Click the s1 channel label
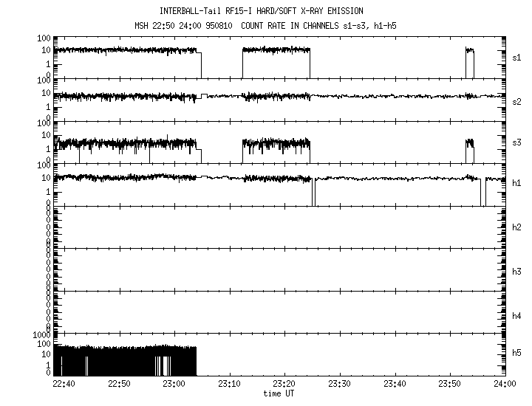The width and height of the screenshot is (532, 406). 517,57
